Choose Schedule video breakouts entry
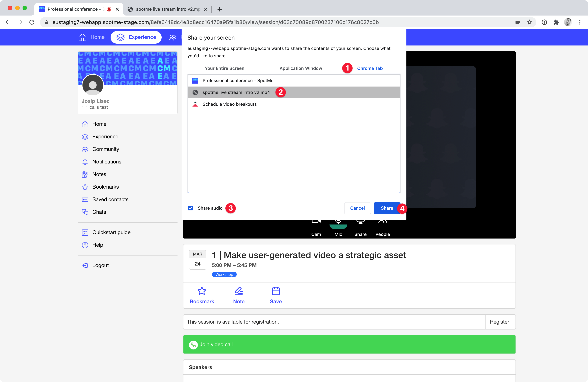 [x=294, y=104]
